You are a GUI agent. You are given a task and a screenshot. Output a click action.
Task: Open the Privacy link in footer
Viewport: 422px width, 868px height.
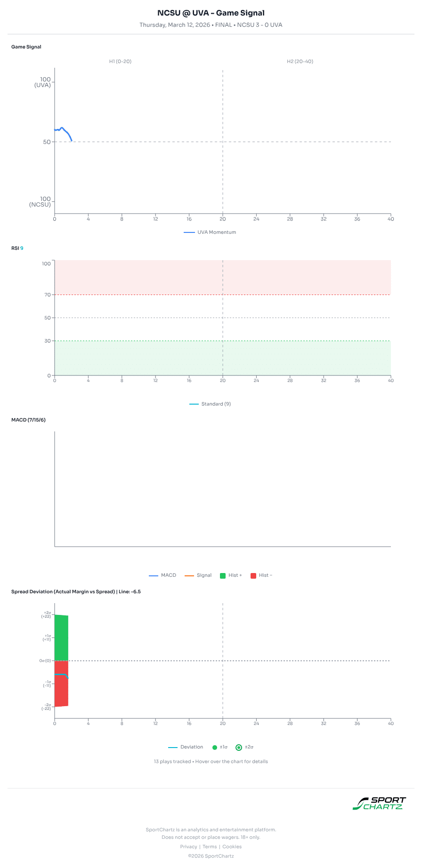[188, 847]
